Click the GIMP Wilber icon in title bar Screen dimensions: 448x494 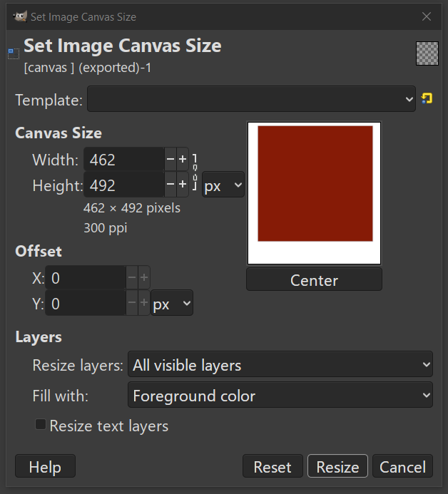20,16
